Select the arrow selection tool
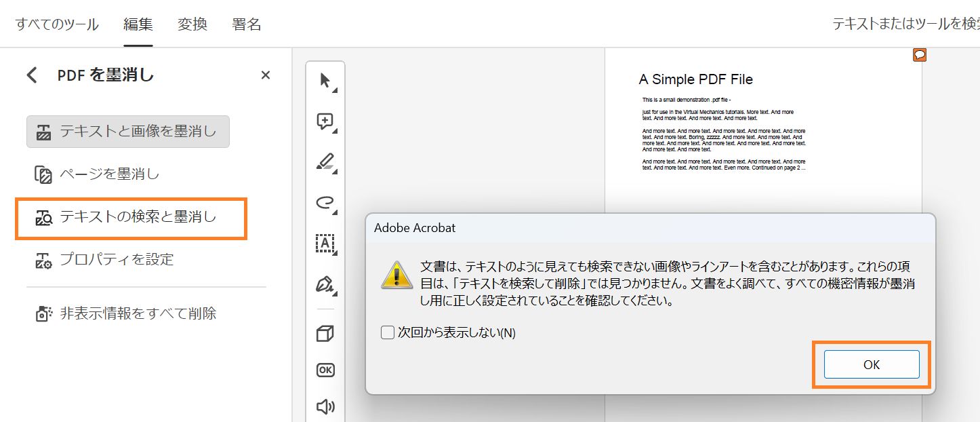 point(324,79)
